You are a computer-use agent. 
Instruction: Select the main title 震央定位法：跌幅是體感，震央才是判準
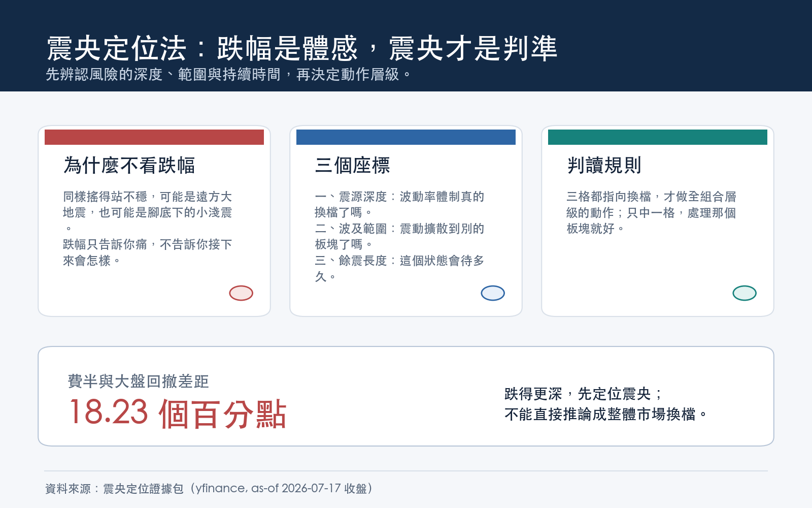302,49
